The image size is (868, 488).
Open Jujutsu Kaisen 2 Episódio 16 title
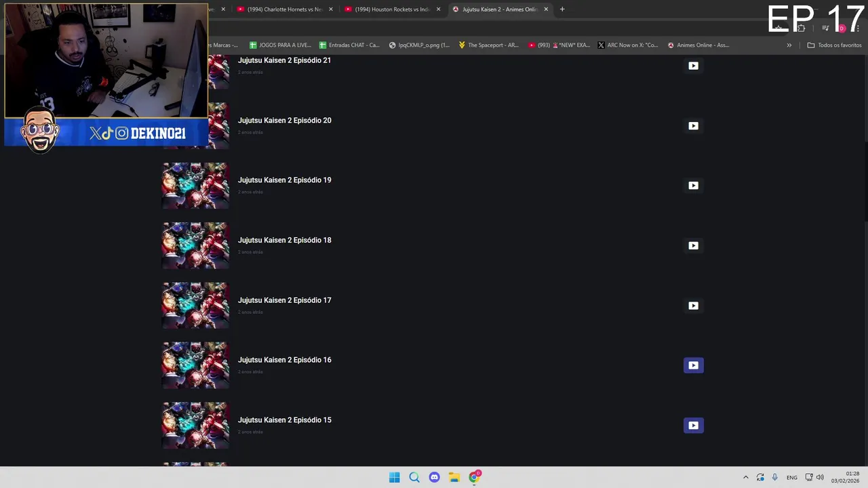(x=285, y=360)
